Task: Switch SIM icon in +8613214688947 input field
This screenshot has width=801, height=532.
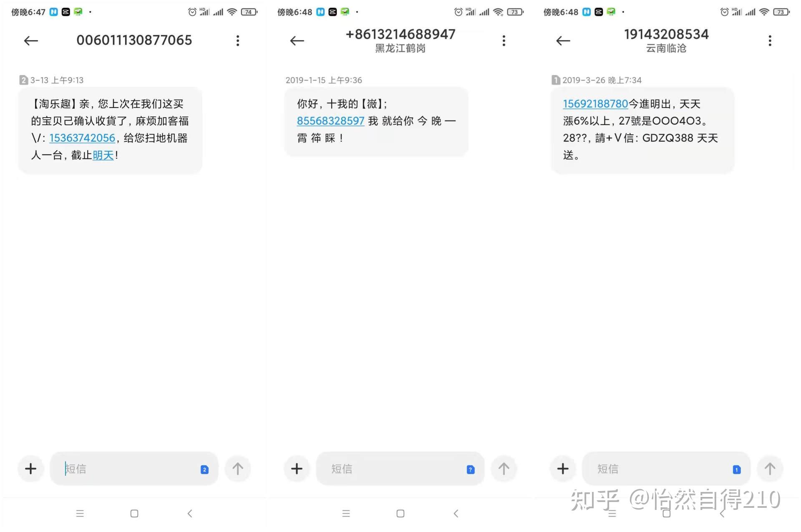Action: point(471,469)
